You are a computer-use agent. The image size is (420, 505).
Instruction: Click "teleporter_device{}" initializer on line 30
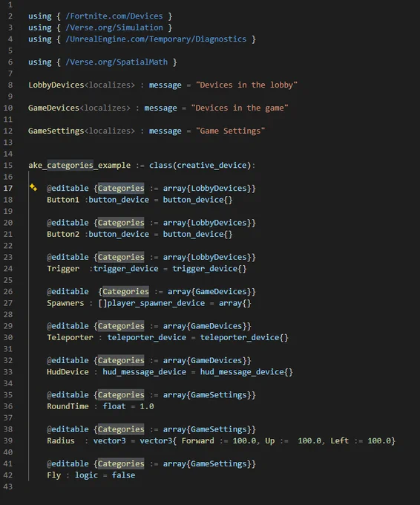point(244,337)
